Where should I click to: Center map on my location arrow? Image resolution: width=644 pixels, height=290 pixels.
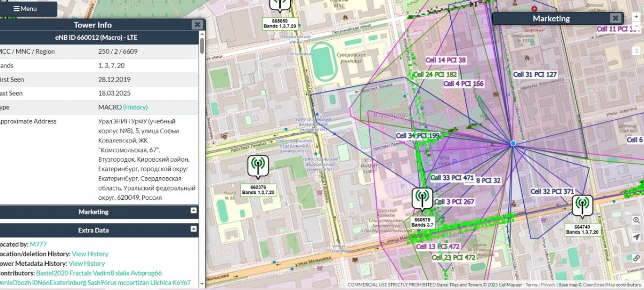[x=636, y=237]
